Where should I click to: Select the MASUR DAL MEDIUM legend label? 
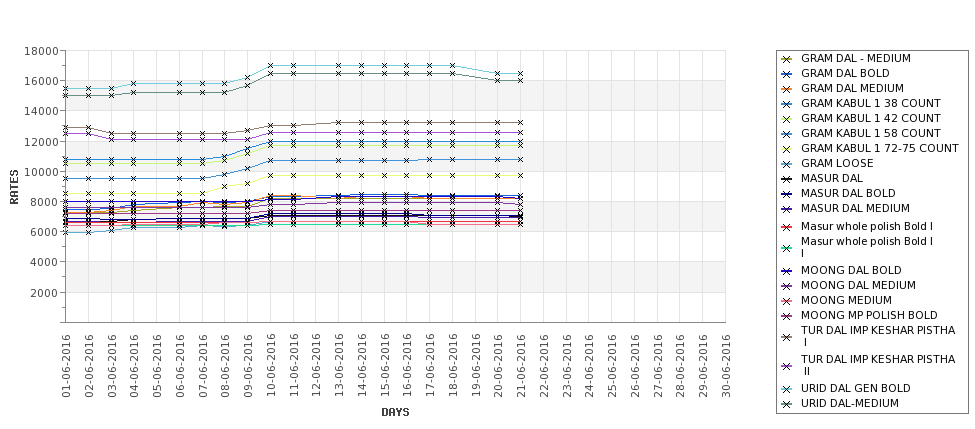click(x=855, y=208)
